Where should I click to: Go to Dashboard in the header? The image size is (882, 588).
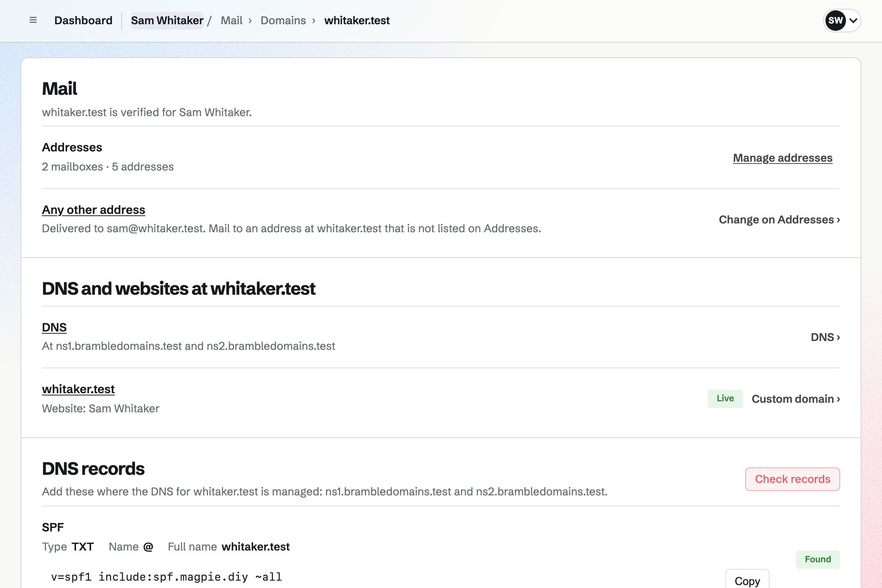pyautogui.click(x=83, y=20)
